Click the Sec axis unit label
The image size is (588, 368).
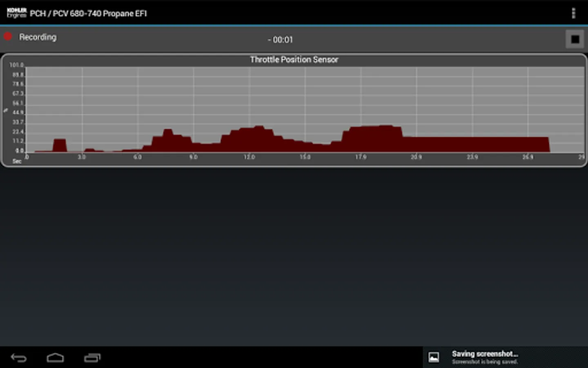point(17,162)
